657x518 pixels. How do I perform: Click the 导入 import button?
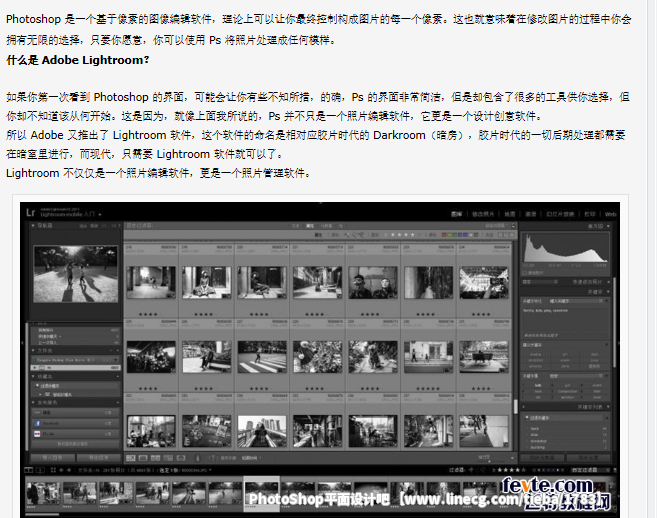coord(52,458)
